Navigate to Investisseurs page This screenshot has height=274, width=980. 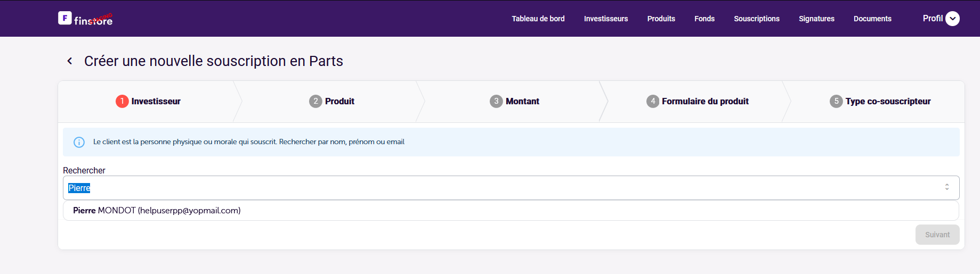(606, 19)
